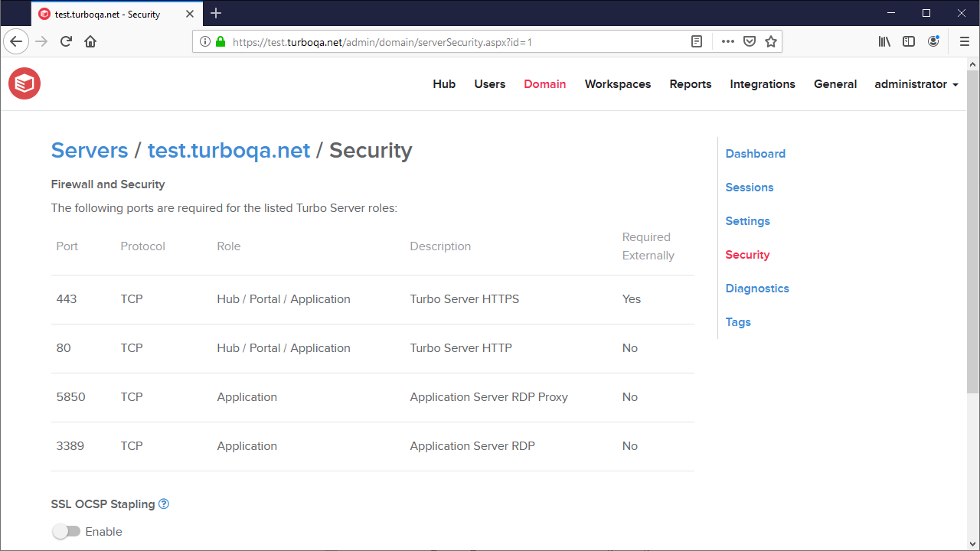Go to the Servers breadcrumb link

tap(89, 150)
